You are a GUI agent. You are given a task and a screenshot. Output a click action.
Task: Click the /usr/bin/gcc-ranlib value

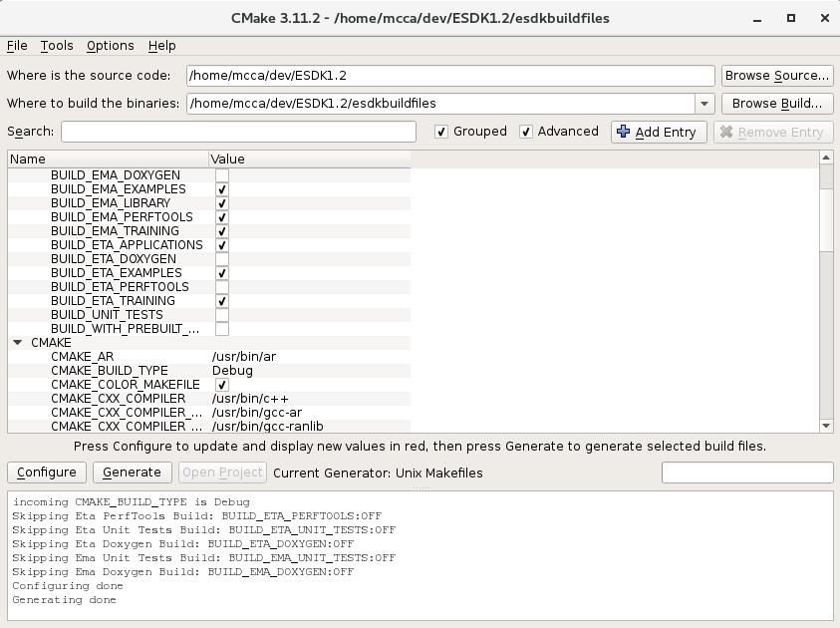click(268, 426)
